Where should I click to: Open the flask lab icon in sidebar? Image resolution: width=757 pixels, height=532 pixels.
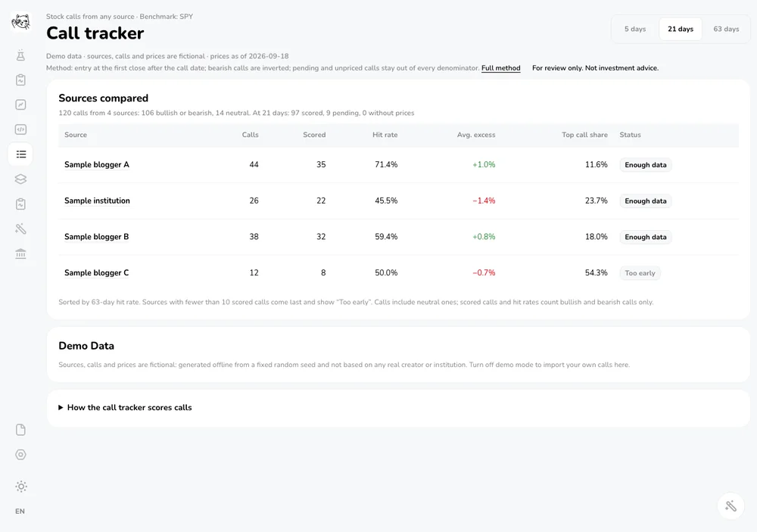(x=20, y=55)
